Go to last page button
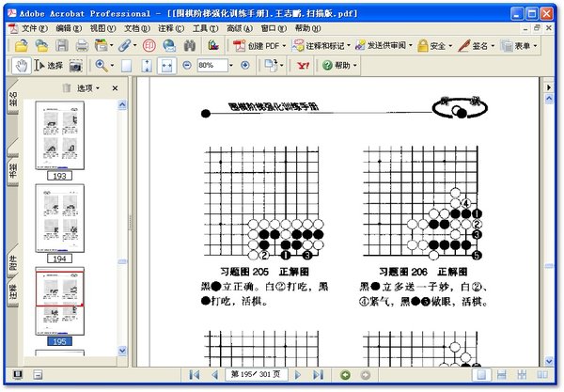This screenshot has height=392, width=564. 318,375
